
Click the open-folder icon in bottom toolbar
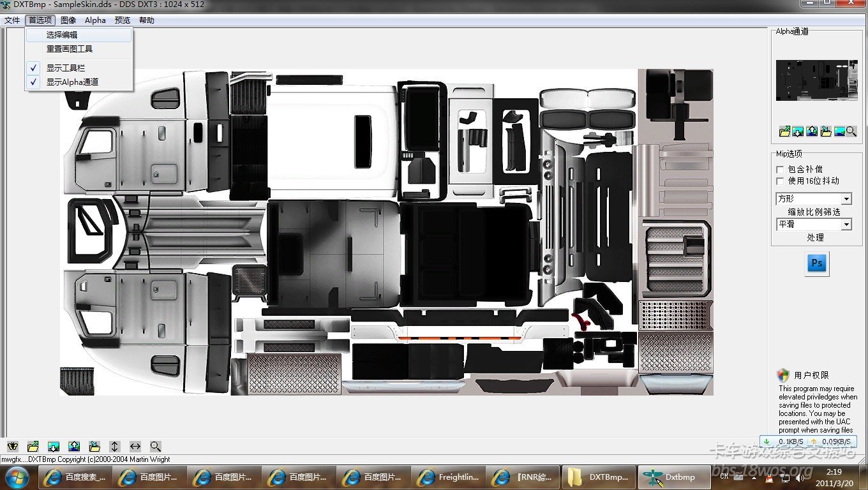click(33, 447)
